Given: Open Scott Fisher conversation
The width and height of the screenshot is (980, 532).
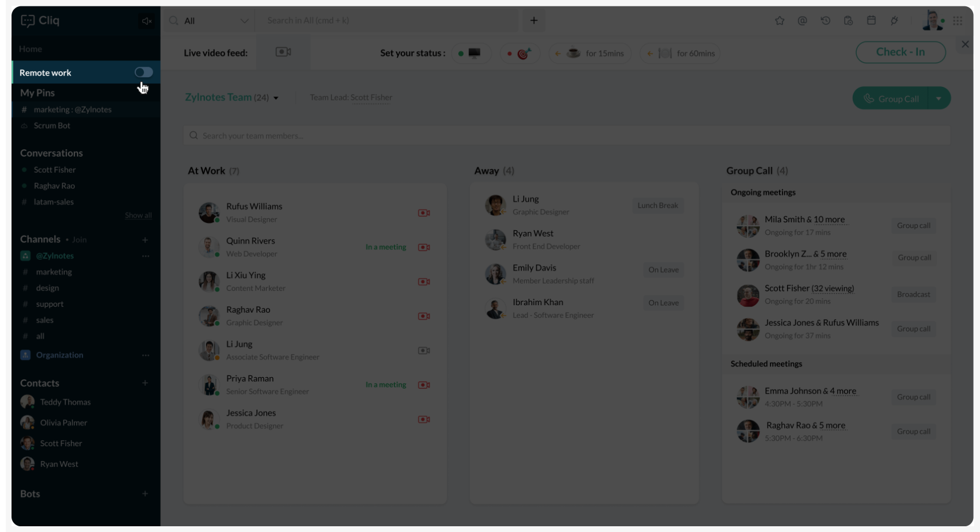Looking at the screenshot, I should coord(55,170).
